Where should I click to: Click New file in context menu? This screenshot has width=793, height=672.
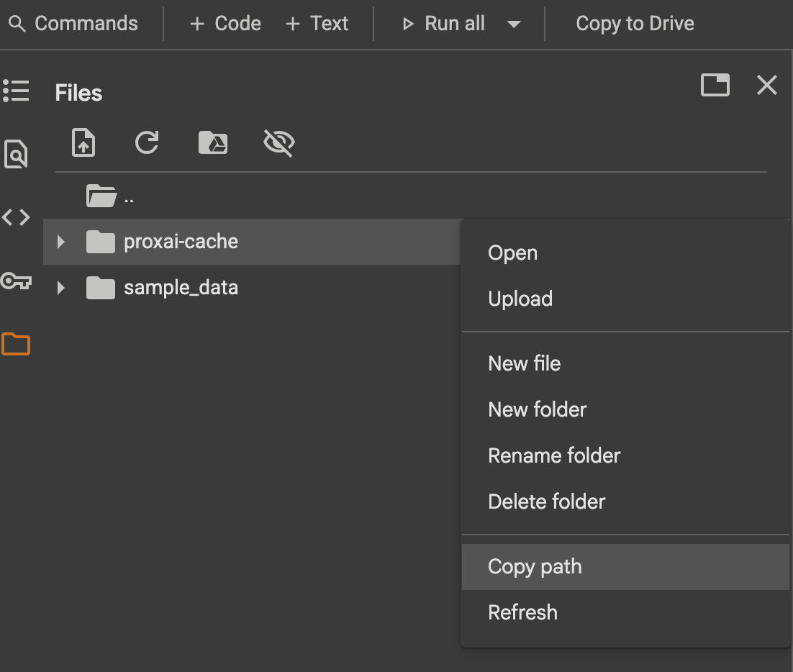[x=524, y=364]
